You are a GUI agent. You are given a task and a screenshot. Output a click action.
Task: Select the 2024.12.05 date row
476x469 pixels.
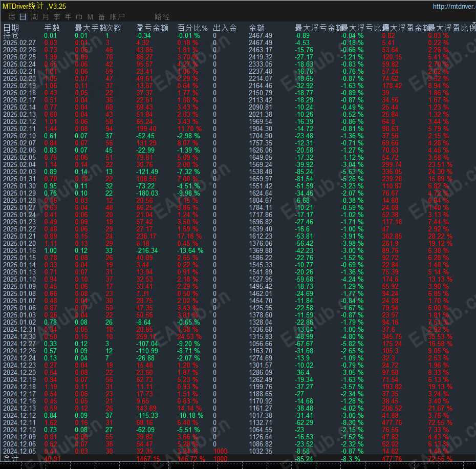click(x=19, y=452)
